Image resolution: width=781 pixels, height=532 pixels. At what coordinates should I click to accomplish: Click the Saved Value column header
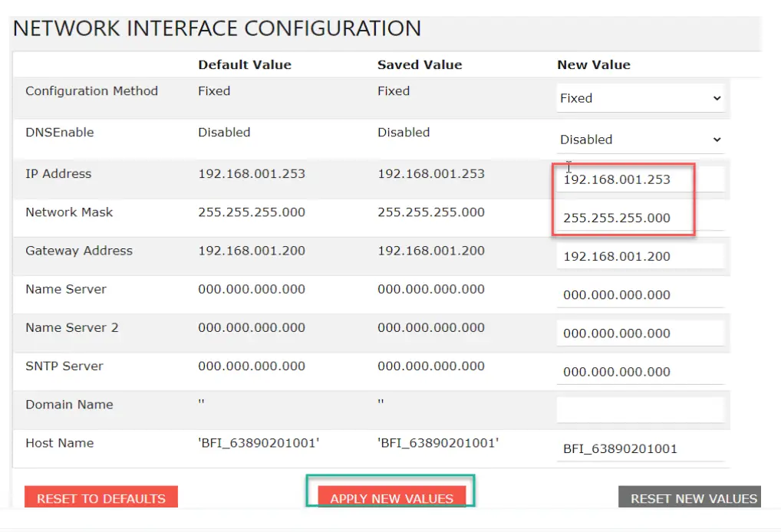tap(419, 64)
